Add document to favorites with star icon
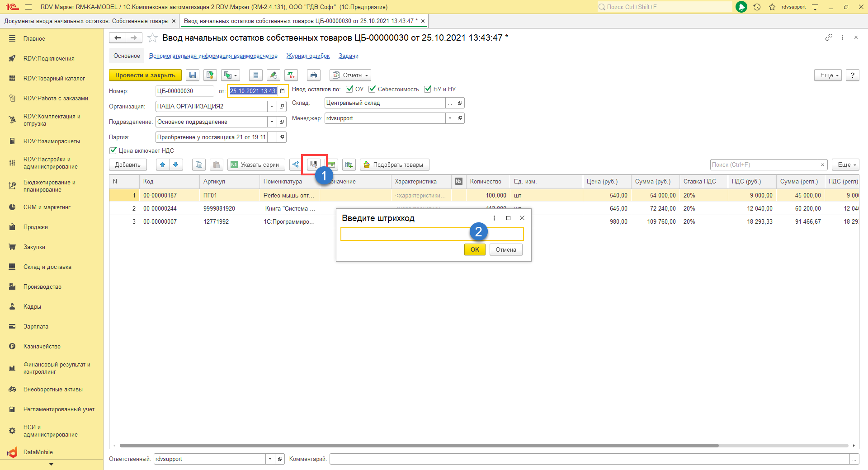Viewport: 868px width, 470px height. point(153,38)
